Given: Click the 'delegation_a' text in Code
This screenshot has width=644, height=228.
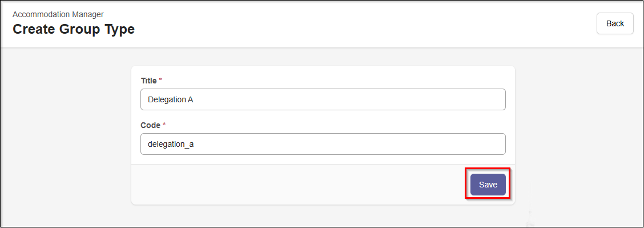Looking at the screenshot, I should [171, 144].
